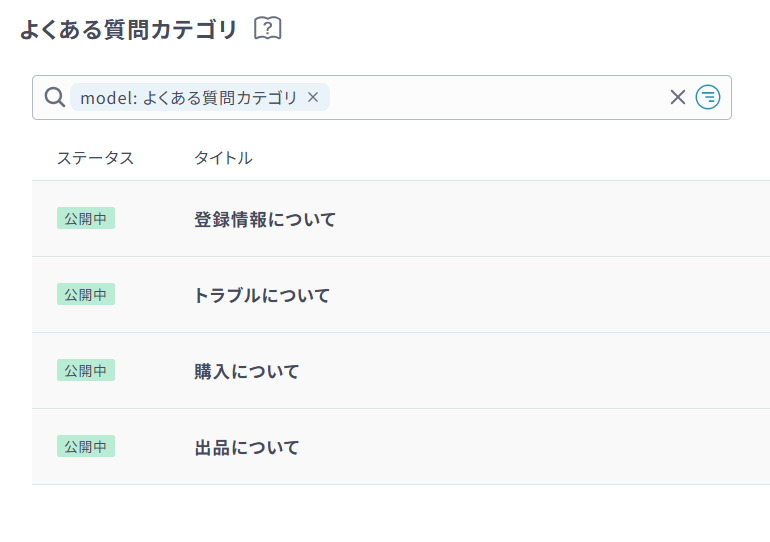Open the 登録情報について category
The height and width of the screenshot is (542, 770).
[x=265, y=219]
